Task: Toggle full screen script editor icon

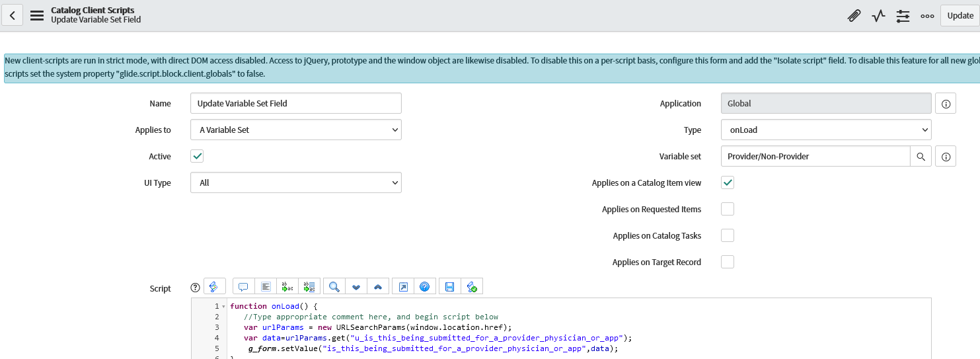Action: coord(403,286)
